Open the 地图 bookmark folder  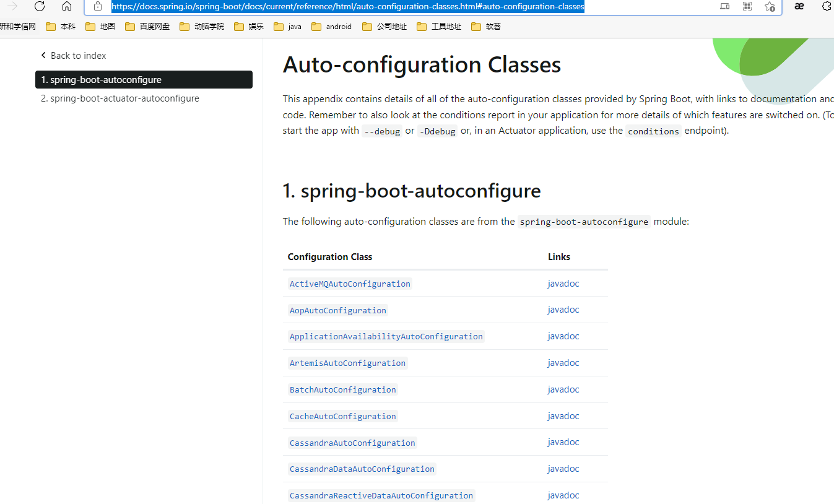[x=100, y=27]
